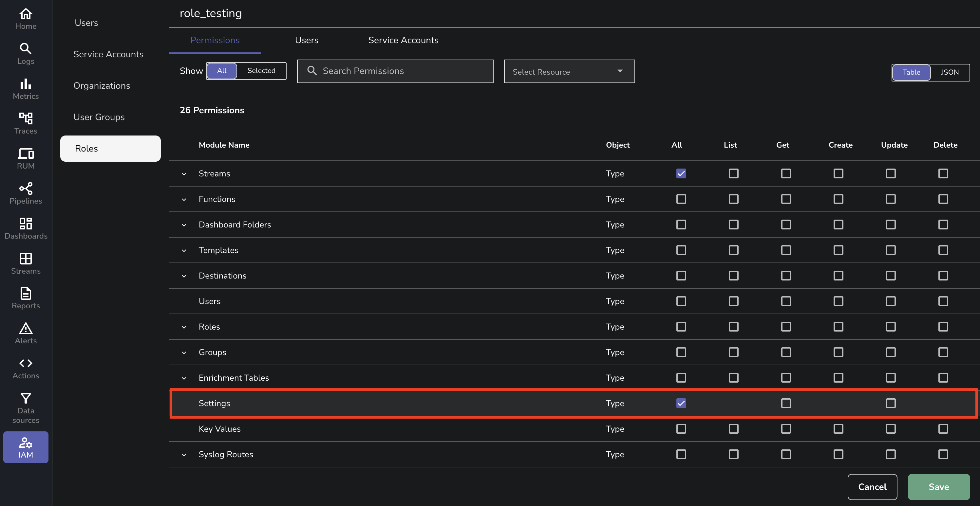
Task: Uncheck the All checkbox for Streams
Action: click(681, 174)
